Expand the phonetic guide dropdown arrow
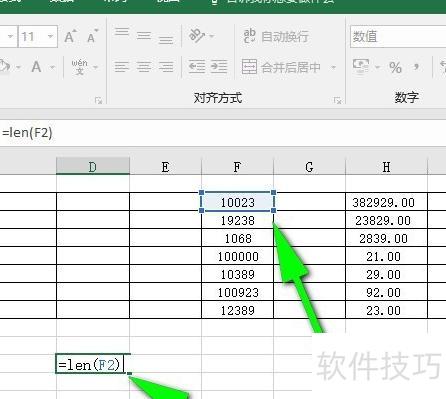Screen dimensions: 446x399 point(96,67)
